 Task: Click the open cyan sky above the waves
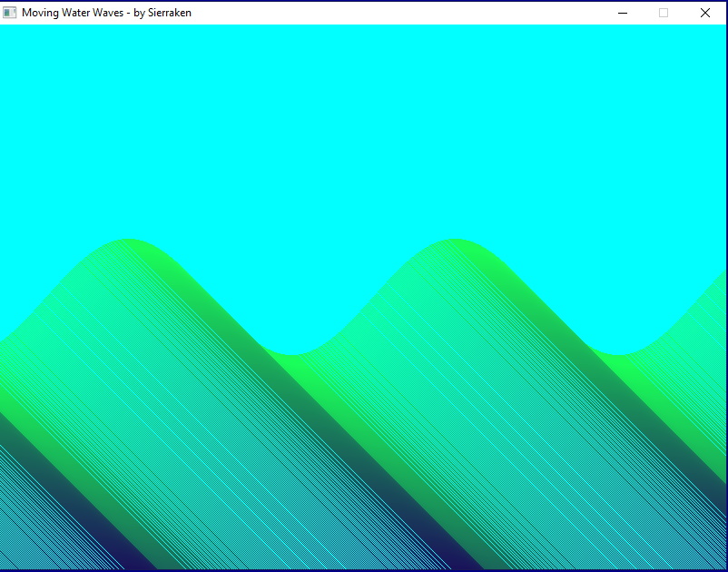coord(363,127)
